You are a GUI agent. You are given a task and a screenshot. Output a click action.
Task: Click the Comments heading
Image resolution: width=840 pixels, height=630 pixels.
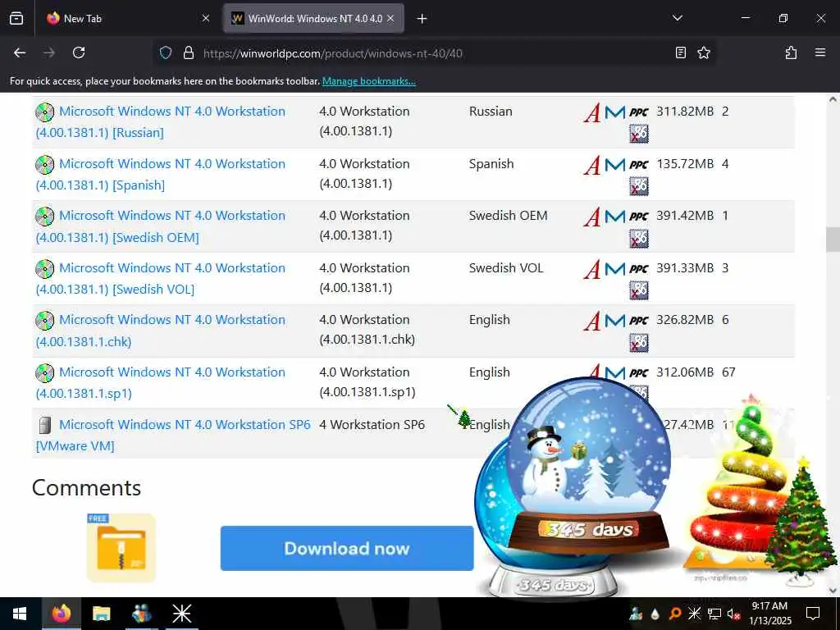coord(86,488)
